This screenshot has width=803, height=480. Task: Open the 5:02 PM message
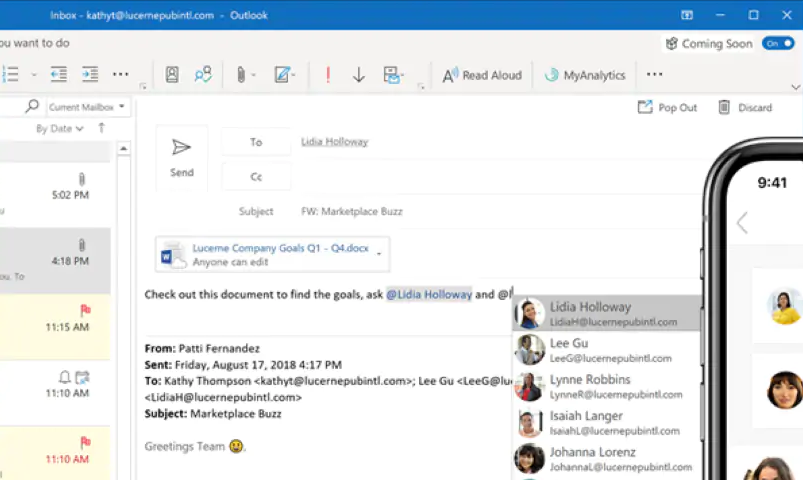click(x=55, y=195)
